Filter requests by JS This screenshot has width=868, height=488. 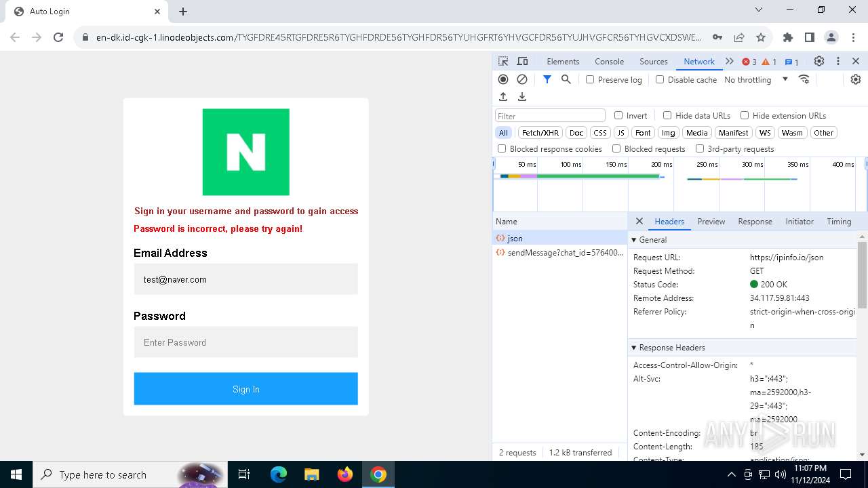[x=620, y=133]
